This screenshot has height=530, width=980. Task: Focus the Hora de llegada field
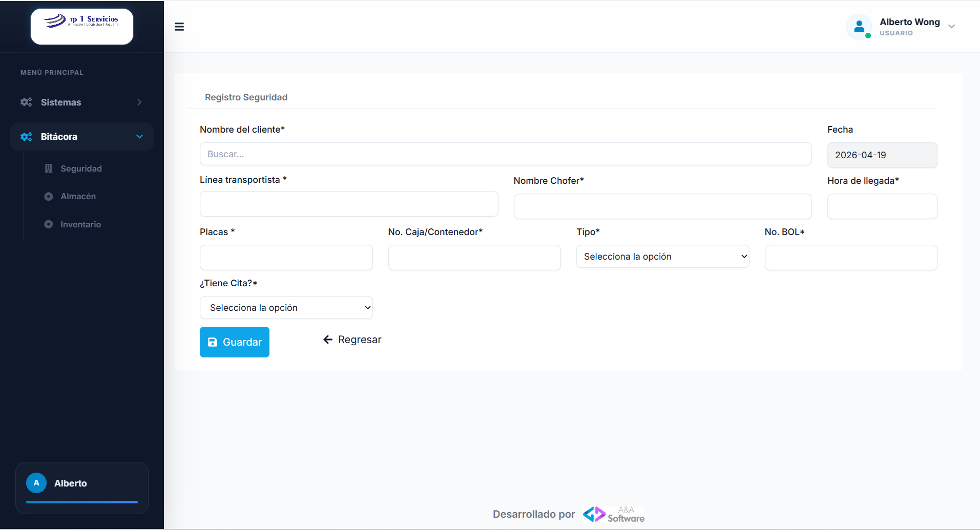coord(882,206)
